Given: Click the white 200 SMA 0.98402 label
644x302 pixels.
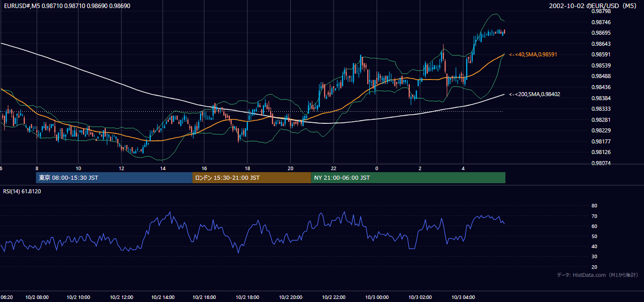Looking at the screenshot, I should [x=535, y=94].
